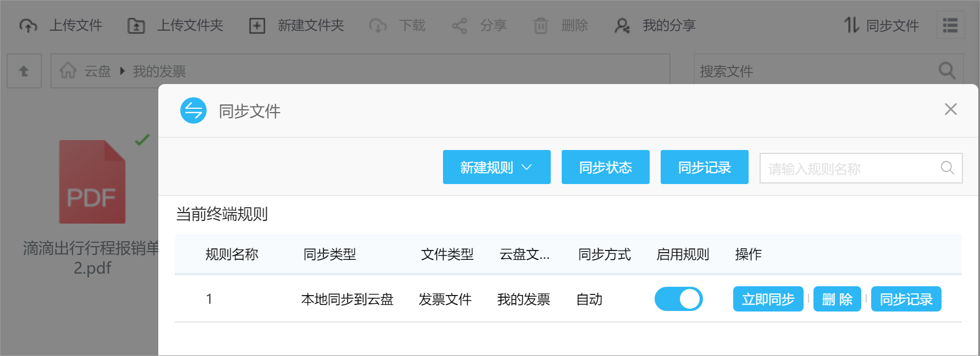
Task: Close the 同步文件 dialog
Action: pos(950,109)
